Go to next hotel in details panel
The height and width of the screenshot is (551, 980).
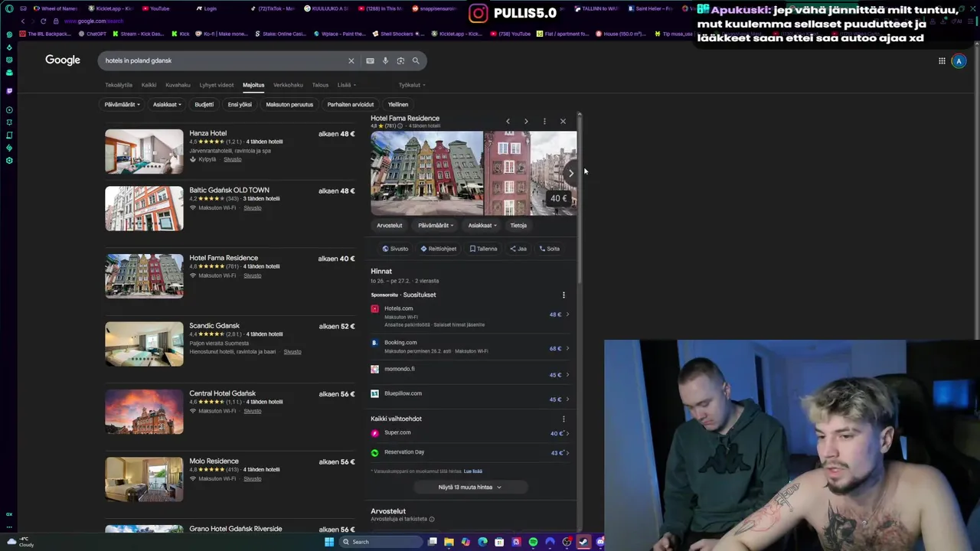pyautogui.click(x=526, y=121)
